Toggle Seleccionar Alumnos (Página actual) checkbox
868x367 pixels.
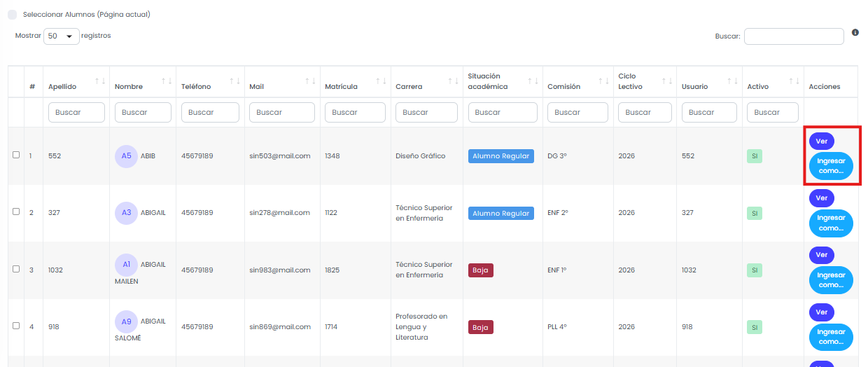pos(13,15)
